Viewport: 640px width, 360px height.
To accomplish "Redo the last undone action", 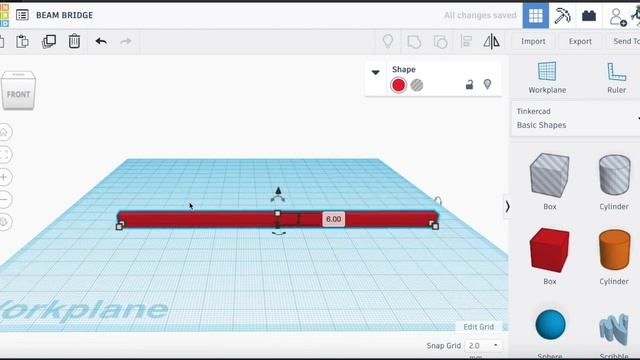I will click(126, 41).
